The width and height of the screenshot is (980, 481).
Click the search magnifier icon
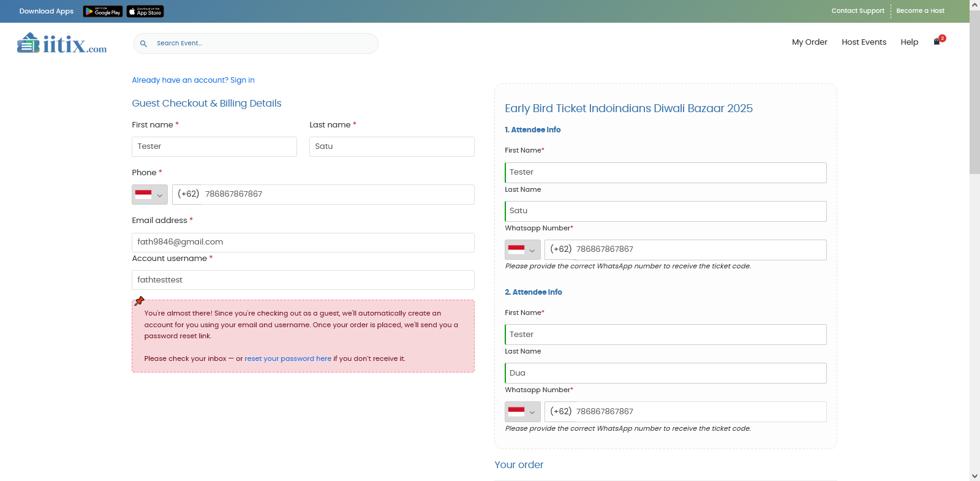point(143,44)
